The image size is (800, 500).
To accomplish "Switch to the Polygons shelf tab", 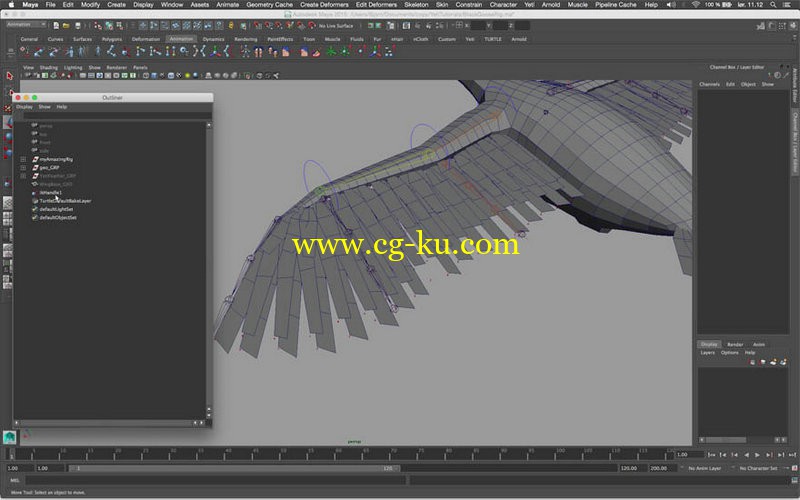I will tap(112, 39).
